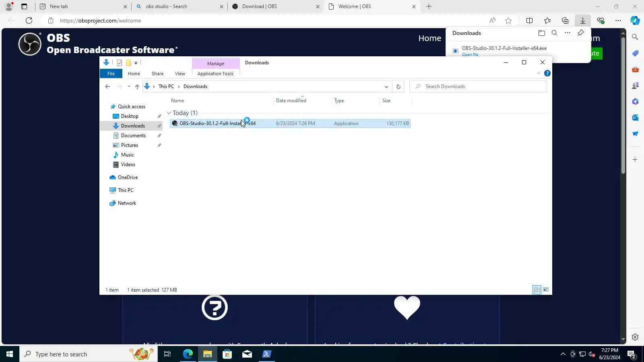Open the Application Tools ribbon tab
644x362 pixels.
[x=215, y=74]
